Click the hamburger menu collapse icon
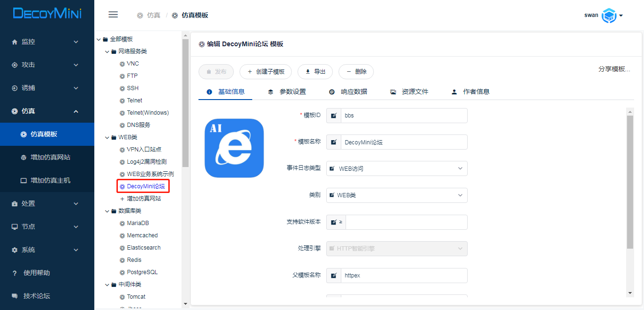This screenshot has width=644, height=310. point(113,15)
